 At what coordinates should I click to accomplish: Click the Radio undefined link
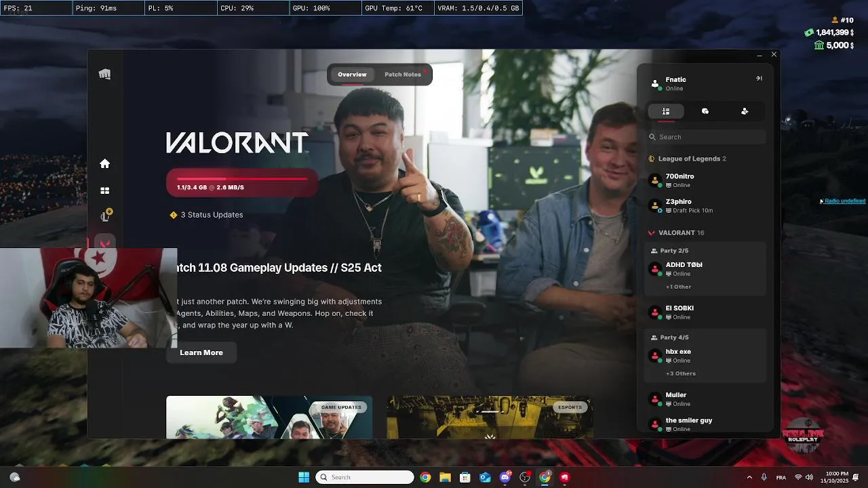pyautogui.click(x=845, y=201)
